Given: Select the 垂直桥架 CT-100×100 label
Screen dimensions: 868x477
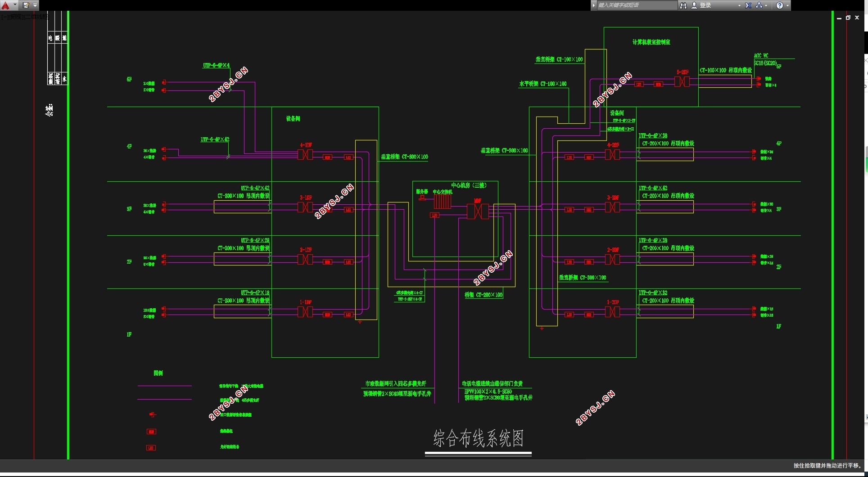Looking at the screenshot, I should click(559, 59).
